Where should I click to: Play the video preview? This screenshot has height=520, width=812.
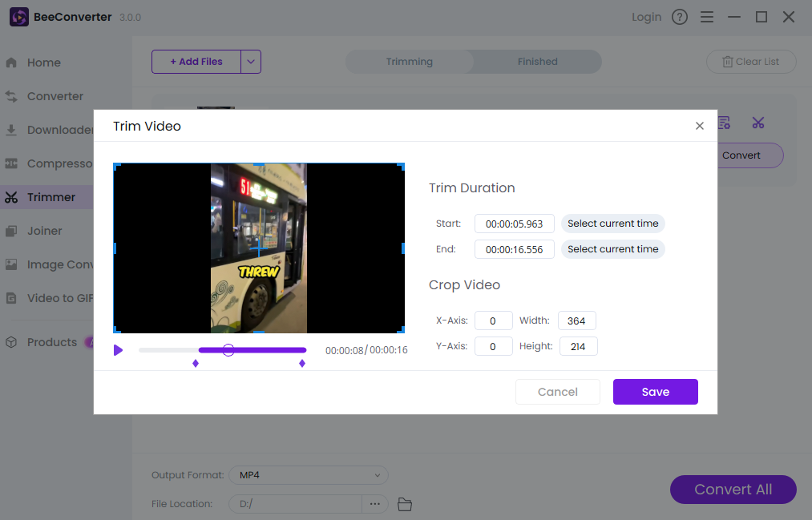[x=119, y=350]
